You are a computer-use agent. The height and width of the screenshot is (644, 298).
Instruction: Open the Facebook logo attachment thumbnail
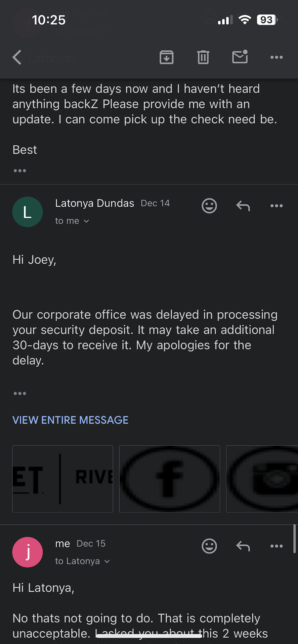click(169, 479)
